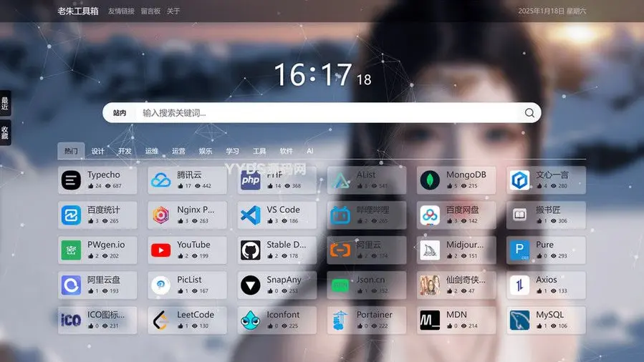644x362 pixels.
Task: Open the YouTube play icon
Action: click(x=160, y=250)
